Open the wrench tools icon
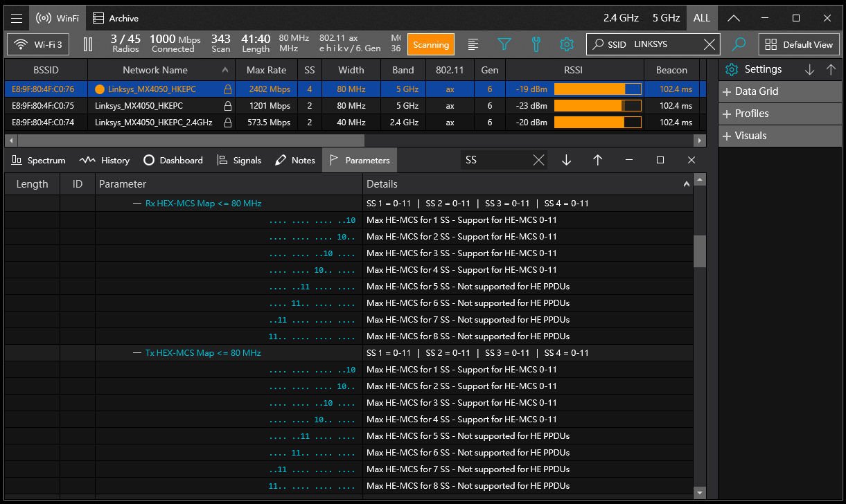The image size is (846, 504). pyautogui.click(x=536, y=44)
